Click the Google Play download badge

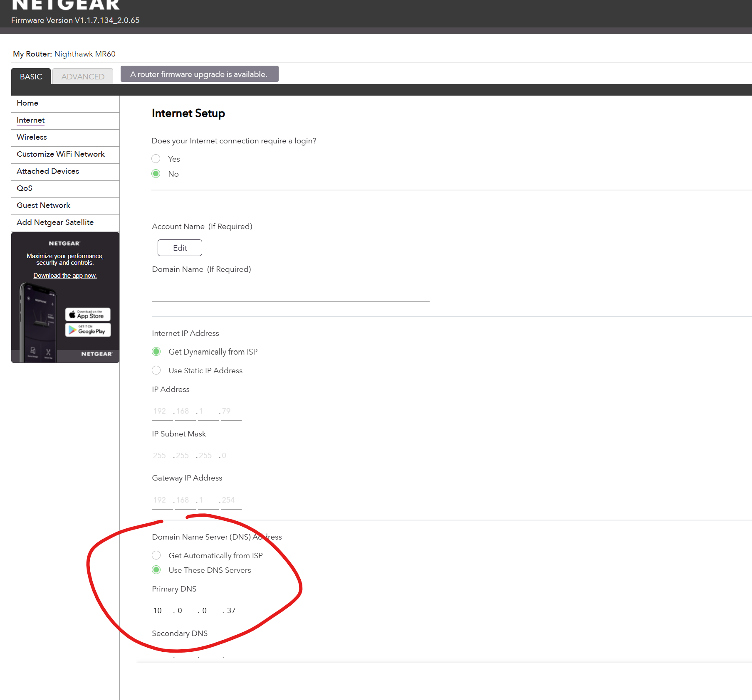88,330
